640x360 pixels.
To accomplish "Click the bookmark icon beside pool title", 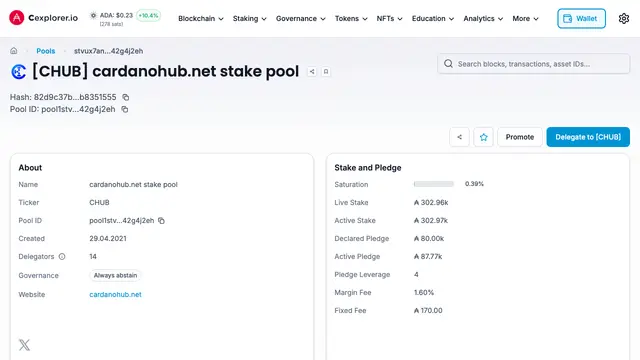I will click(326, 71).
